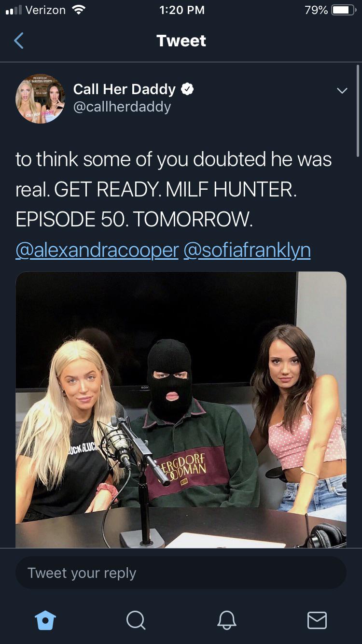The image size is (362, 644).
Task: Open the attached podcast studio photo
Action: pyautogui.click(x=181, y=410)
